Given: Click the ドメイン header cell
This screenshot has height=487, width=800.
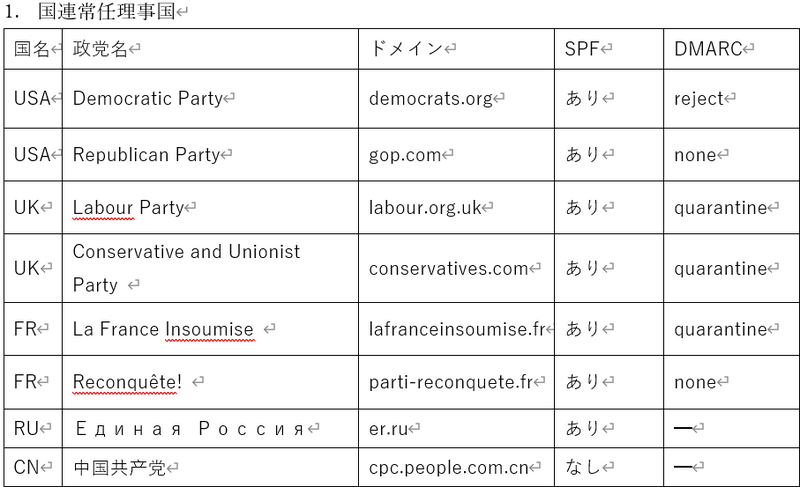Looking at the screenshot, I should coord(406,49).
